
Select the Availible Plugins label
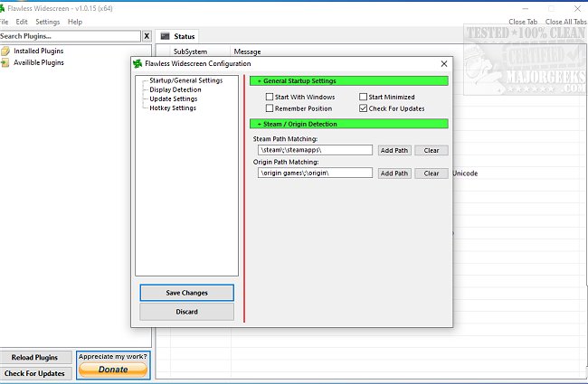pos(39,62)
